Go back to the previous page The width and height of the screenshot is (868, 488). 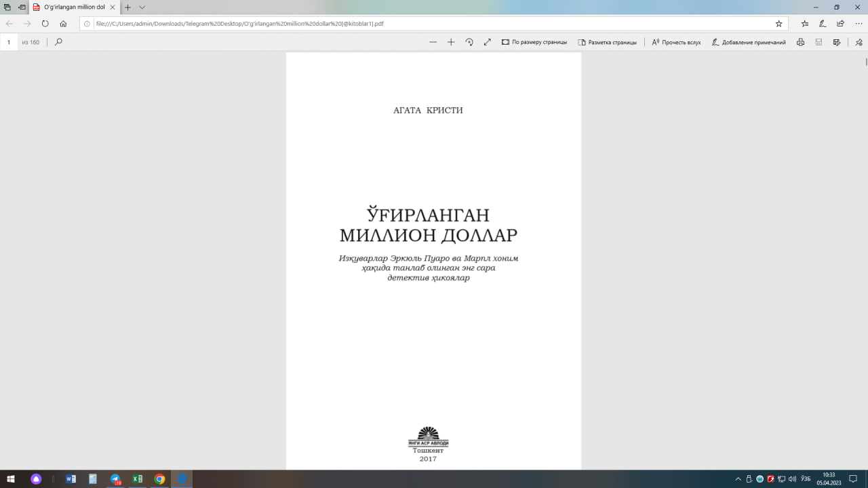click(9, 23)
